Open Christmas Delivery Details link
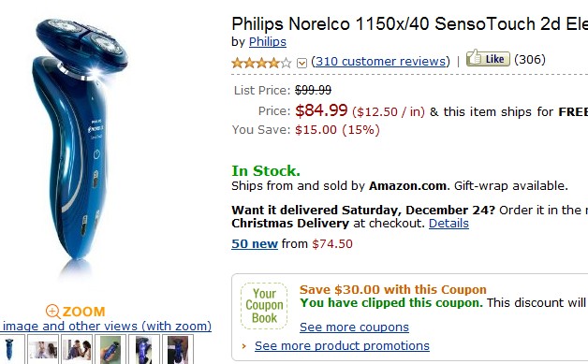The image size is (588, 364). pyautogui.click(x=448, y=223)
